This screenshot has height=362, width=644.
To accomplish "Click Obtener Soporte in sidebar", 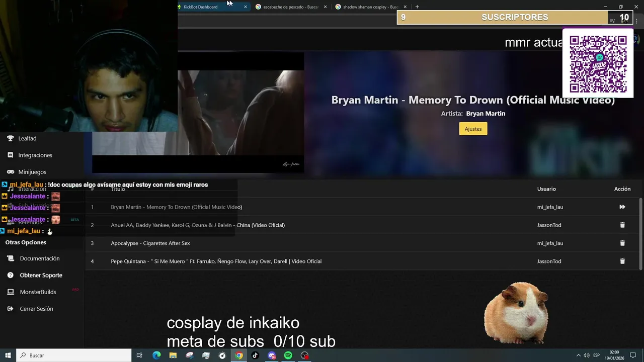I will [41, 275].
